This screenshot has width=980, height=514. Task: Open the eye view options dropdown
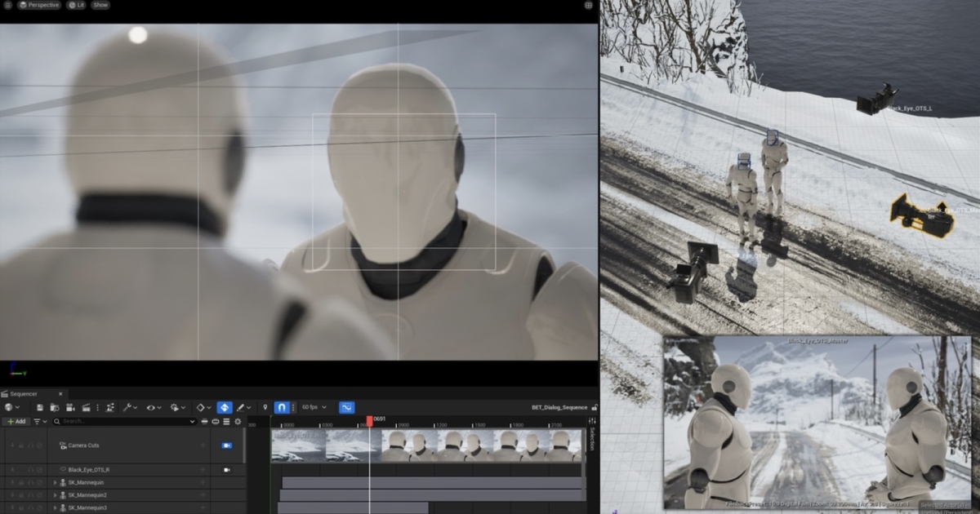pos(154,407)
